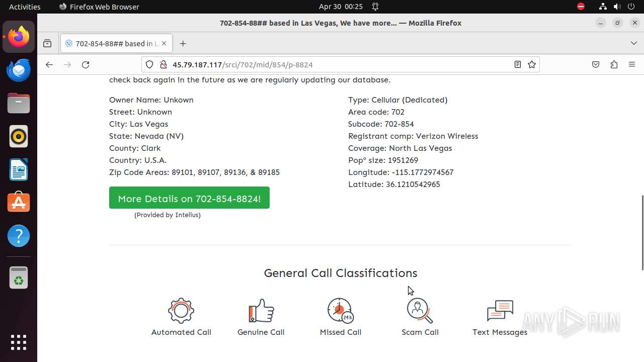Click the Missed Call label
The height and width of the screenshot is (362, 644).
(x=341, y=332)
